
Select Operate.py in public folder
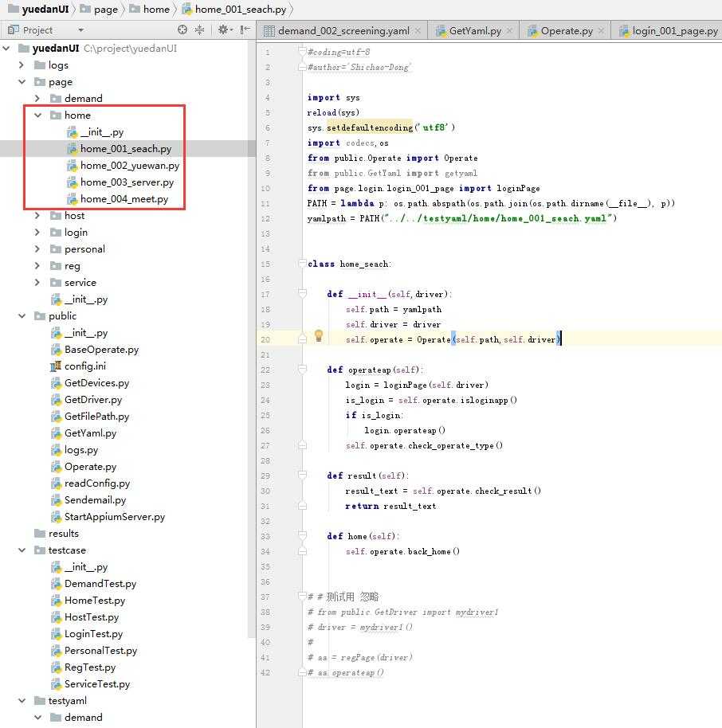pos(84,467)
